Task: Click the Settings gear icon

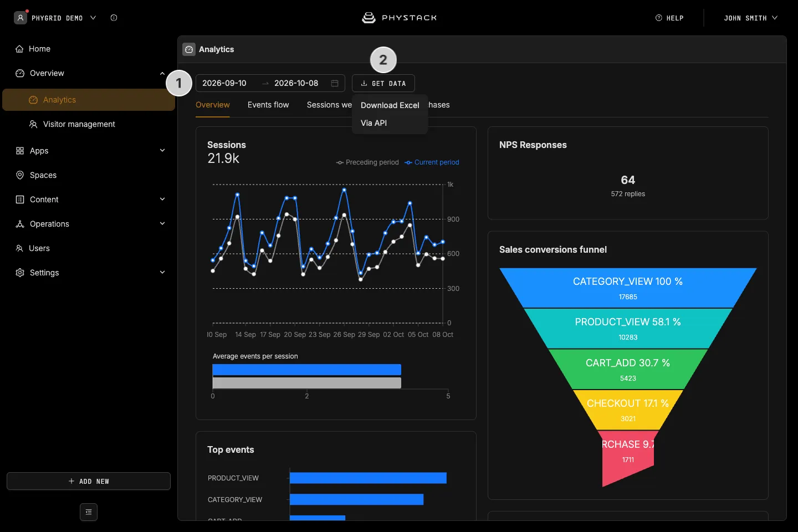Action: point(20,273)
